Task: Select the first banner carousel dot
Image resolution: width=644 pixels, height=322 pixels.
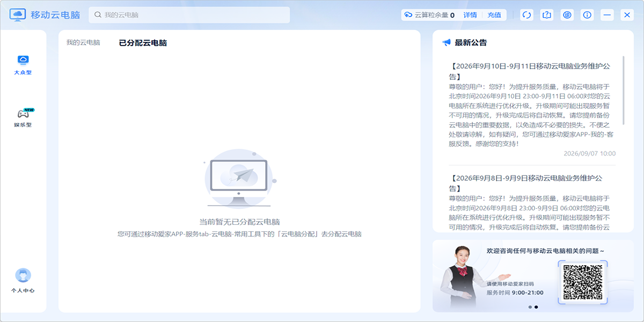Action: (x=530, y=307)
